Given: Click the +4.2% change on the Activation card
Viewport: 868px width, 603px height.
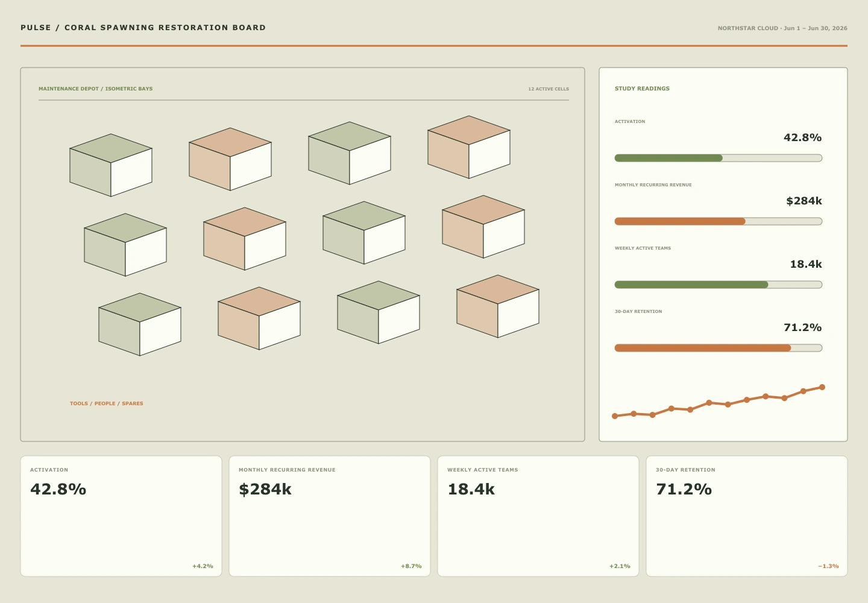Looking at the screenshot, I should point(203,566).
